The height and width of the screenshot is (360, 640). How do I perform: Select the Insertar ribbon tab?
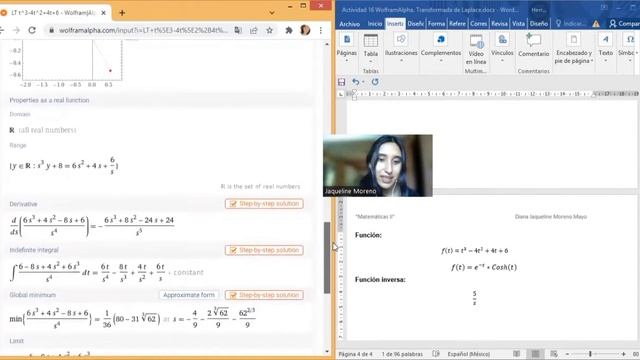click(x=395, y=24)
